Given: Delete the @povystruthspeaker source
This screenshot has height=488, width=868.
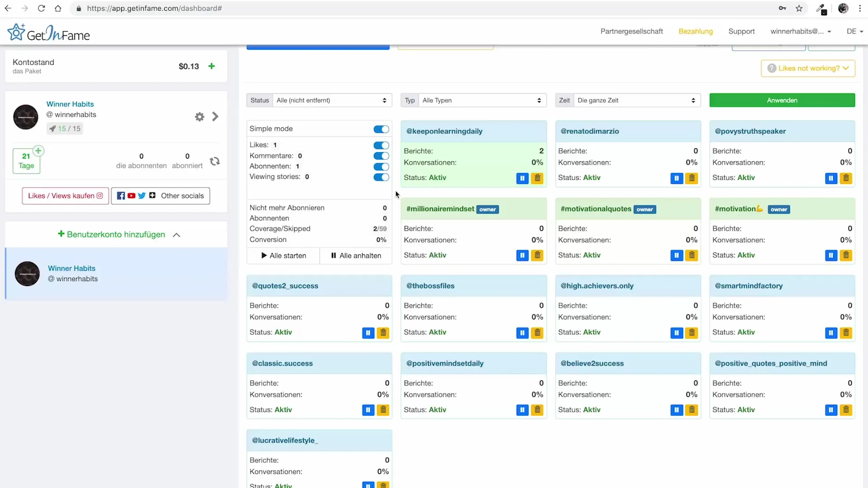Looking at the screenshot, I should [x=846, y=178].
